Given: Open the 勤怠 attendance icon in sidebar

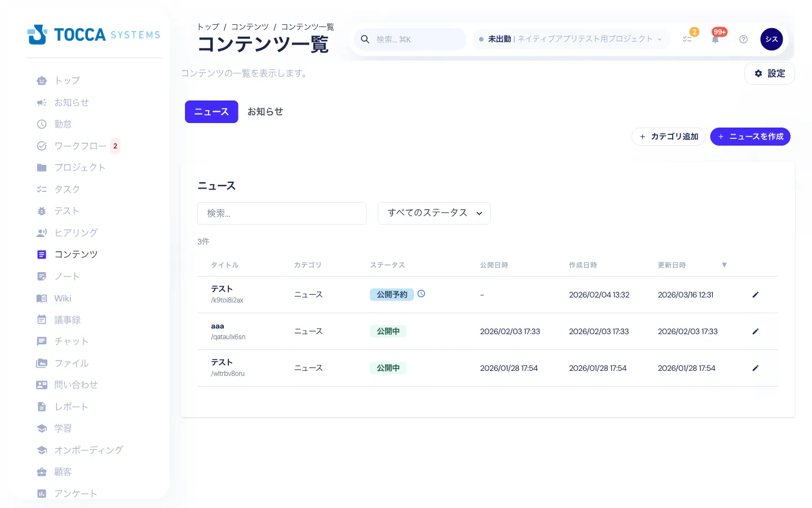Looking at the screenshot, I should pos(41,124).
